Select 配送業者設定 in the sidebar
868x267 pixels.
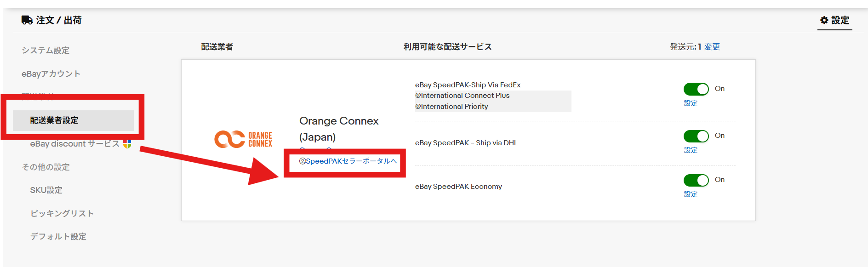point(73,120)
